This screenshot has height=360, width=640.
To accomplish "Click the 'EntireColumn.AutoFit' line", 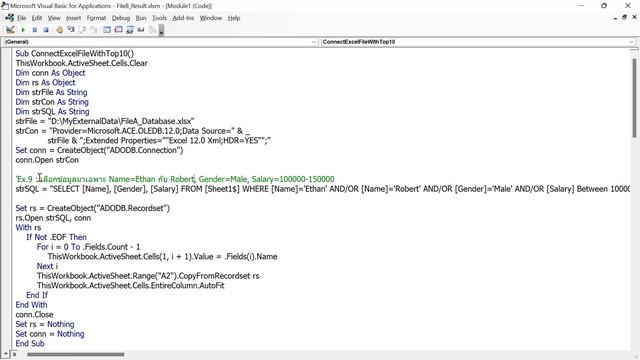I will (x=131, y=286).
